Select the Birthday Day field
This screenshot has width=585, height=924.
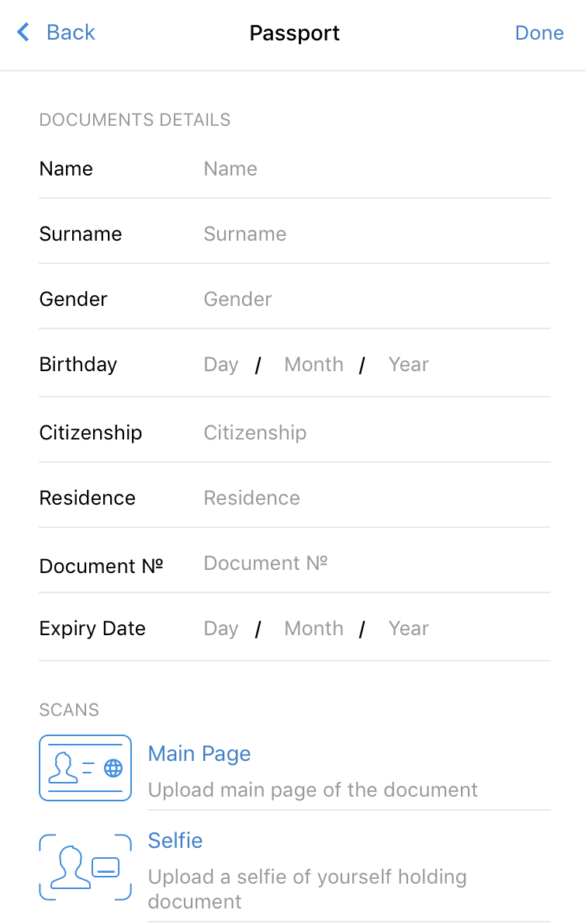[x=220, y=365]
